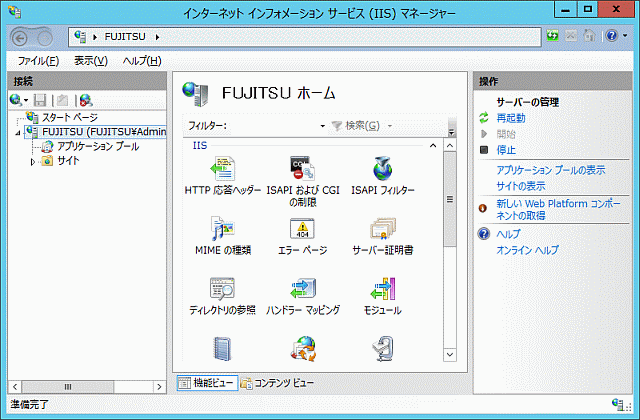The width and height of the screenshot is (640, 420).
Task: Click the feature list vertical scrollbar thumb
Action: coord(450,199)
